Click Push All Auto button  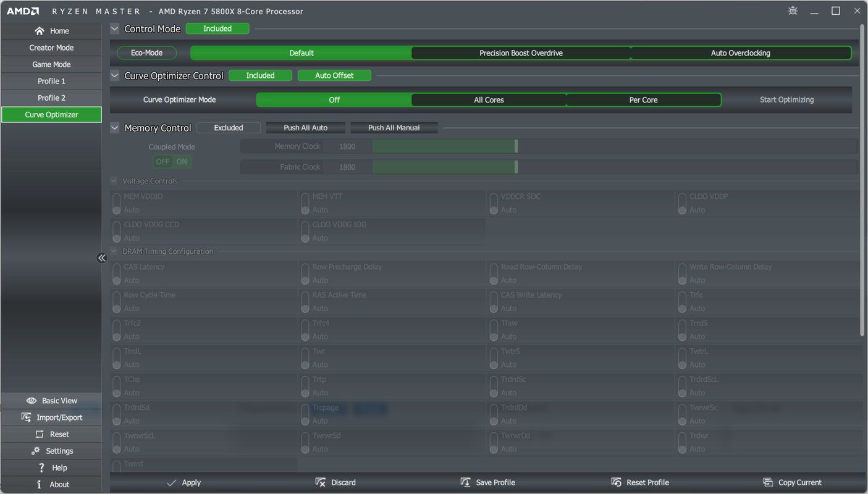305,128
